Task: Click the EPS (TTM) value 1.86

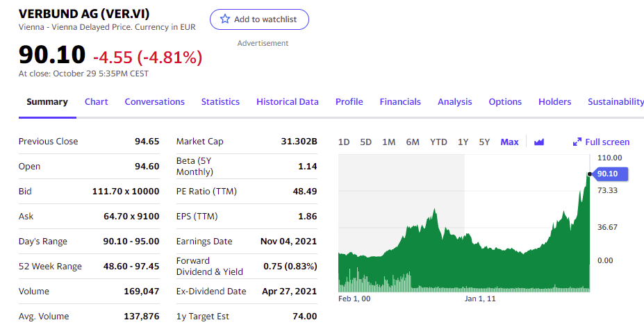Action: (307, 216)
